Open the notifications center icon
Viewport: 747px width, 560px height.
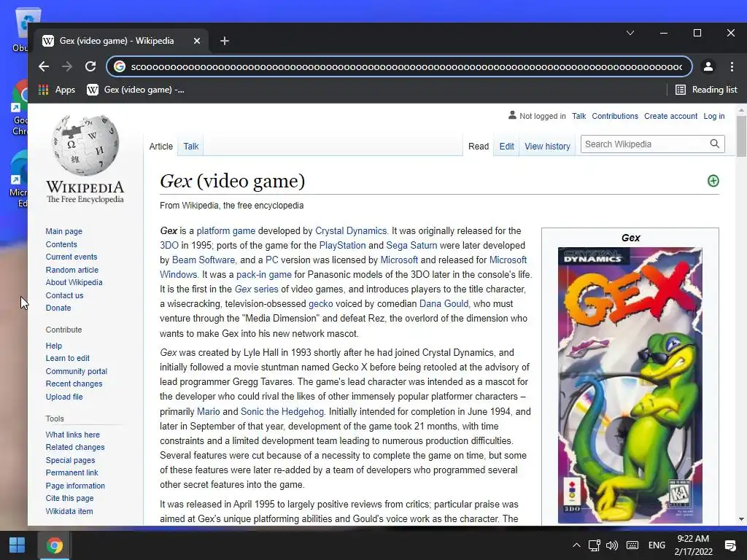tap(729, 545)
